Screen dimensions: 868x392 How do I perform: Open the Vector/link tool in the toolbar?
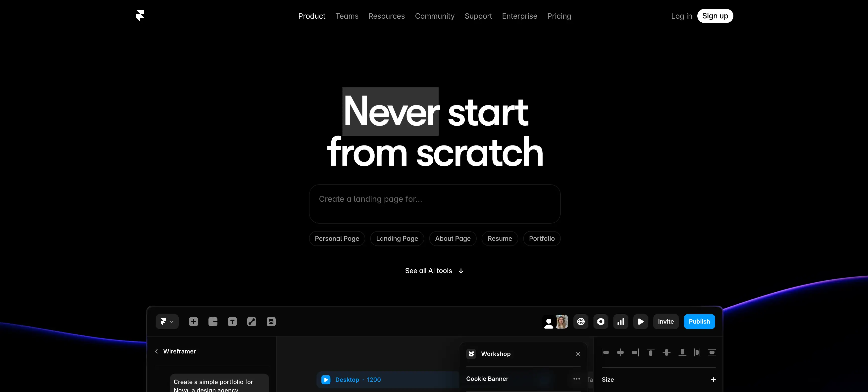click(x=251, y=322)
